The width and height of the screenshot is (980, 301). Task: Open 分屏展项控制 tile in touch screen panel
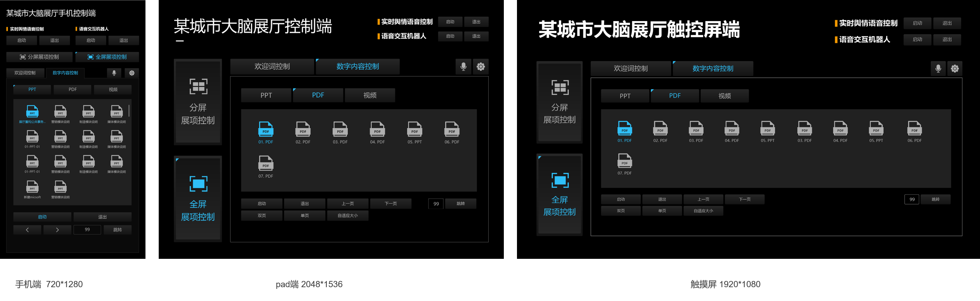[x=560, y=102]
